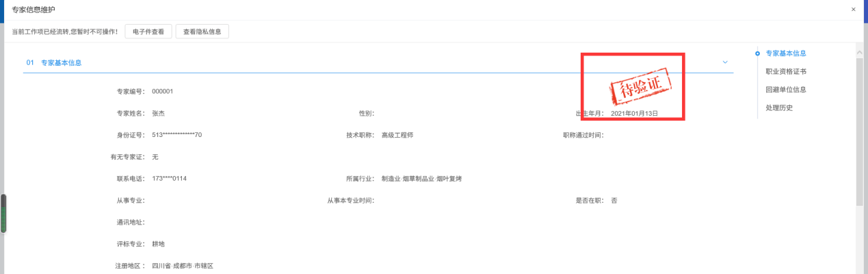Click the masked phone number 173****0114

[169, 179]
